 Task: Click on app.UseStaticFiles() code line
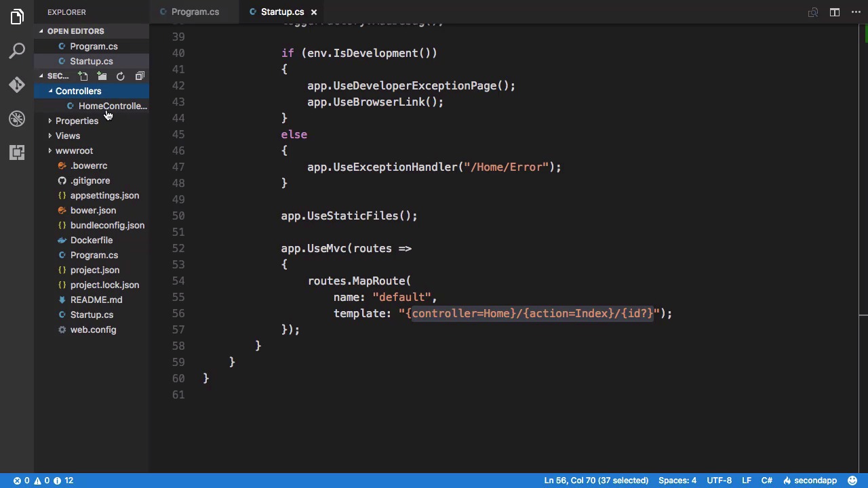pyautogui.click(x=349, y=216)
